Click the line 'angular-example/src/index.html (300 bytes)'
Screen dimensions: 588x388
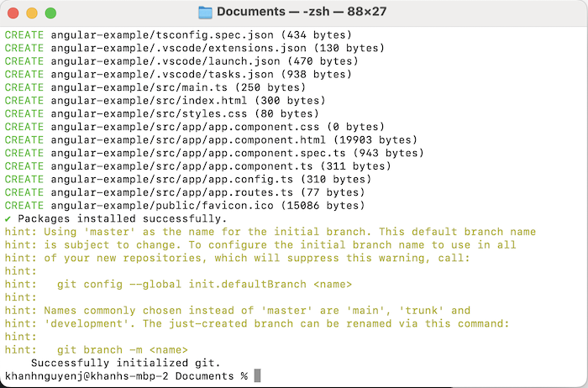(x=188, y=101)
